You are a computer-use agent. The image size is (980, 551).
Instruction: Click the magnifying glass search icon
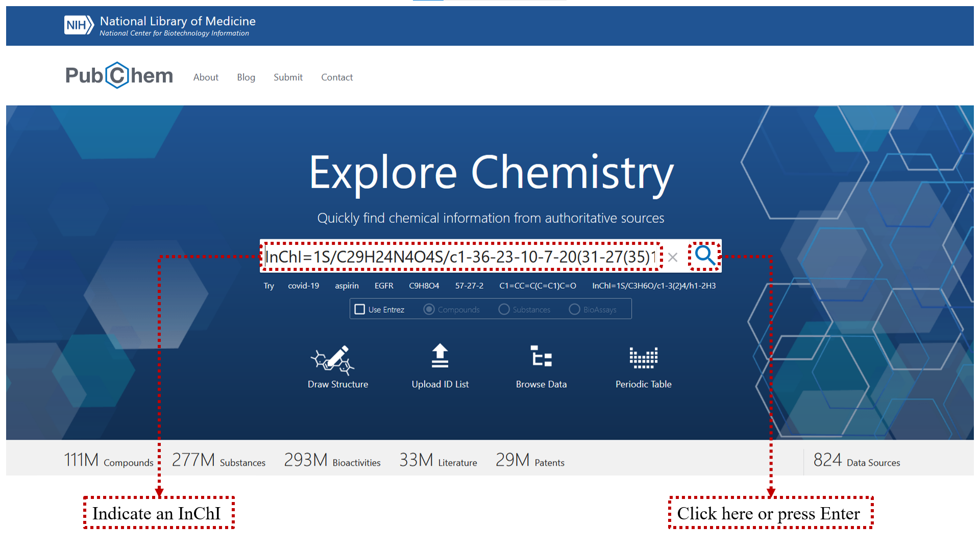point(705,256)
